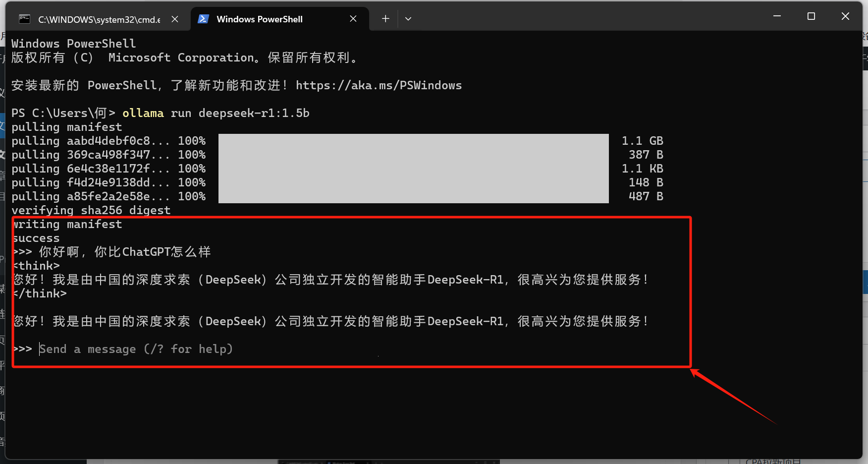Click the '387 B' size value

(x=646, y=155)
